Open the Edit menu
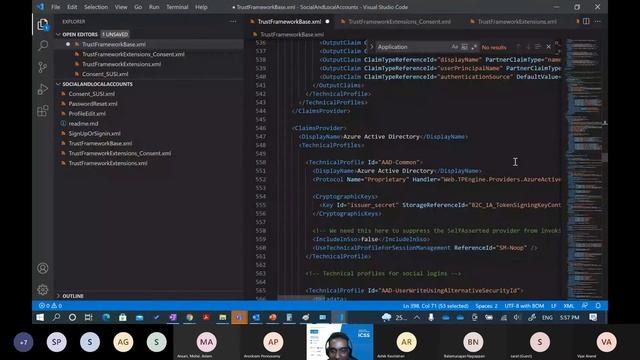 (x=72, y=7)
